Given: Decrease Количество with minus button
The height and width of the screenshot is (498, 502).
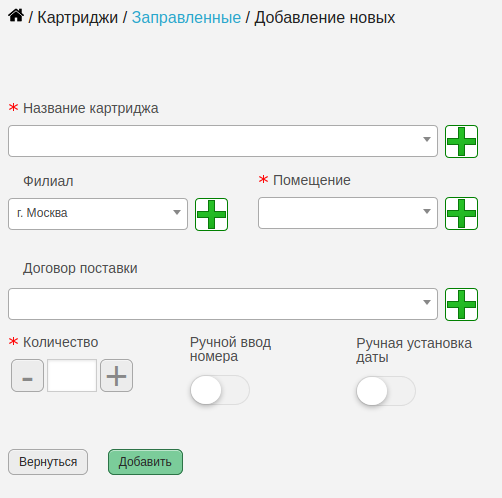Looking at the screenshot, I should coord(27,375).
